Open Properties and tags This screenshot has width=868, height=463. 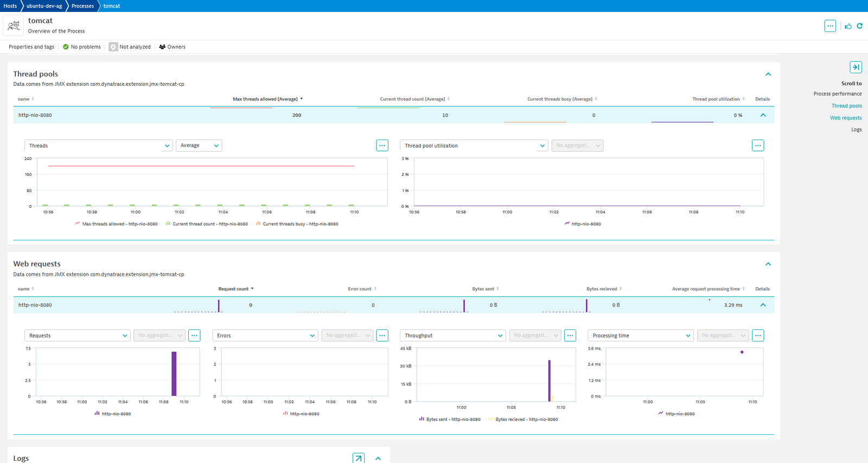(31, 47)
